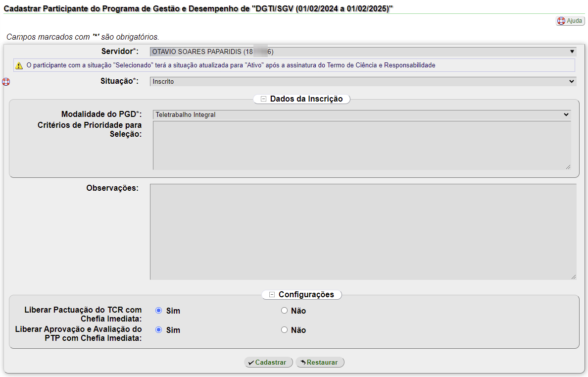Choose Não for Liberar Aprovação do PTP
Image resolution: width=588 pixels, height=377 pixels.
click(x=284, y=330)
